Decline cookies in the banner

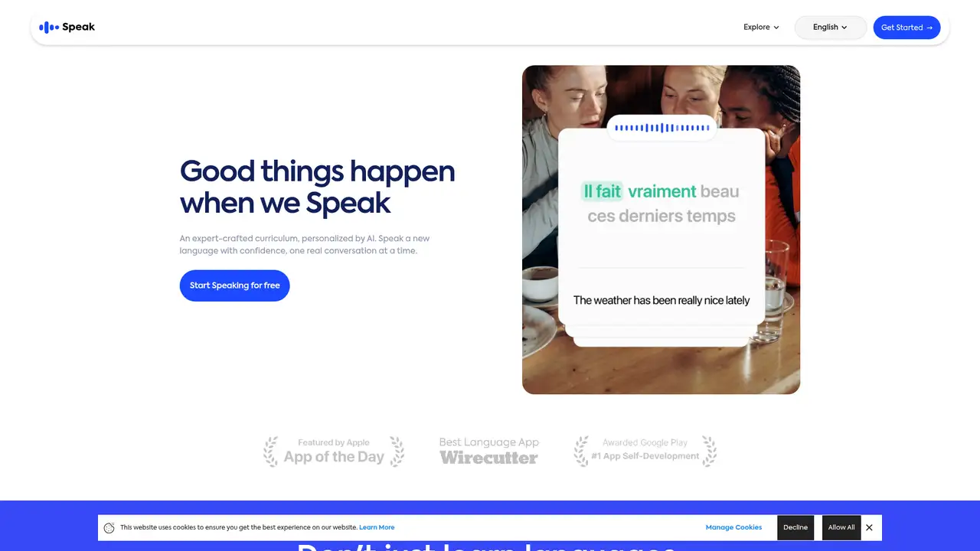[795, 527]
